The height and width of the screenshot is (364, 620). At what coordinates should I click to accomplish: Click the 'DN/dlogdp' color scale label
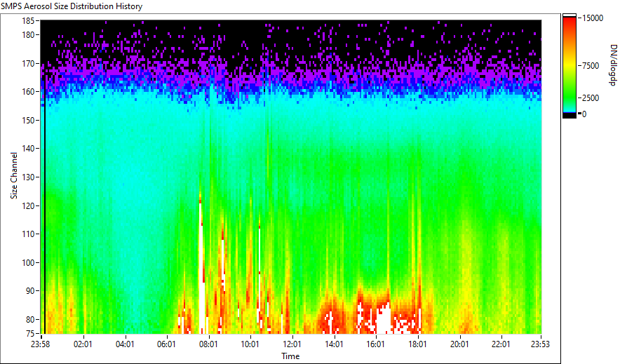click(612, 65)
